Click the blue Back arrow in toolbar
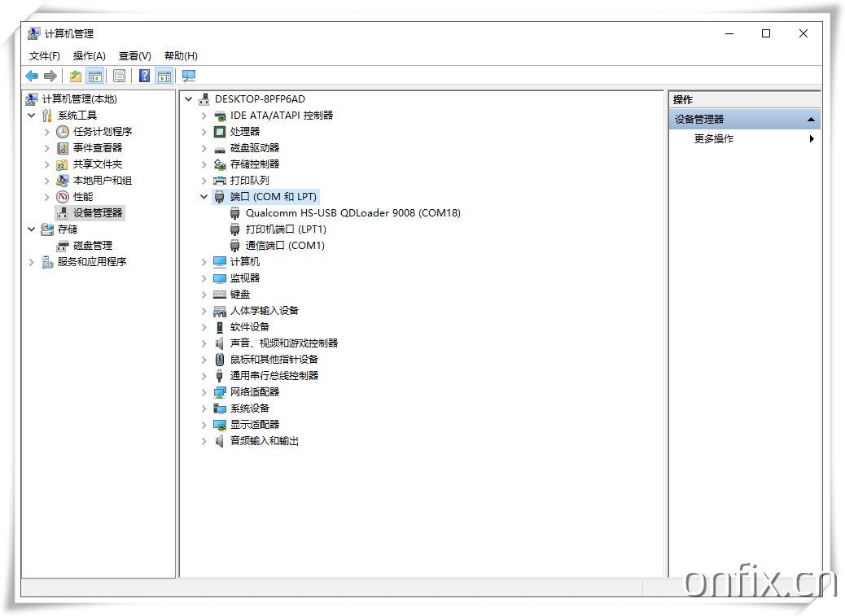Screen dimensions: 845x616 pos(32,76)
